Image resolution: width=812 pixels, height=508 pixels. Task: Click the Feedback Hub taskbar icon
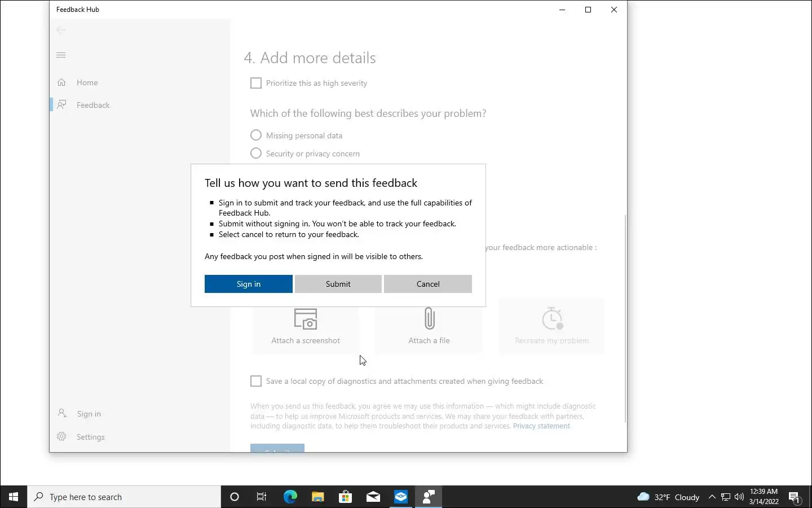(x=429, y=497)
